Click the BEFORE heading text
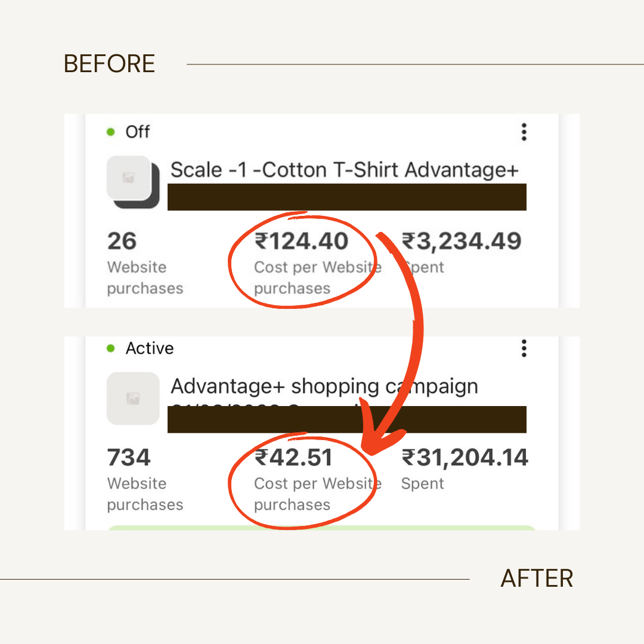 click(109, 64)
